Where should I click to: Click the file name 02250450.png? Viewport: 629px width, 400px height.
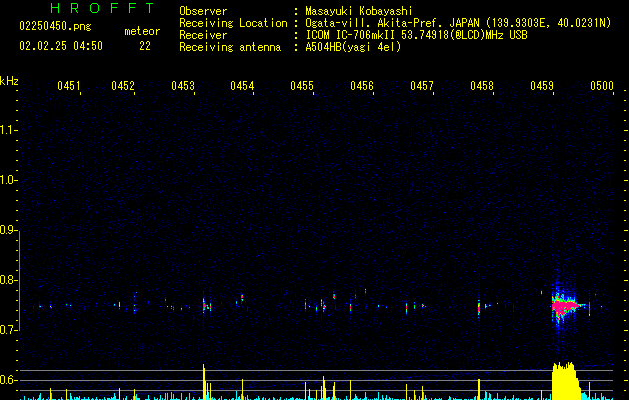pyautogui.click(x=55, y=26)
